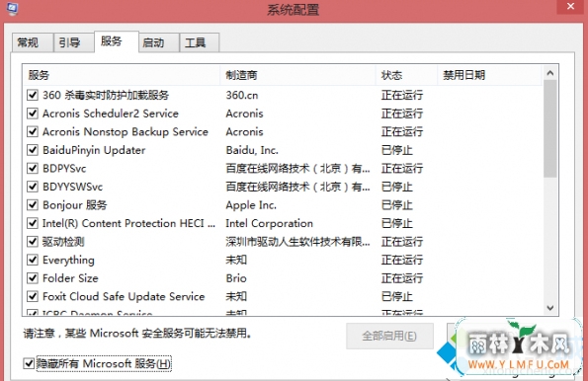Click 未知 manufacturer in Everything row
The height and width of the screenshot is (381, 588).
236,260
